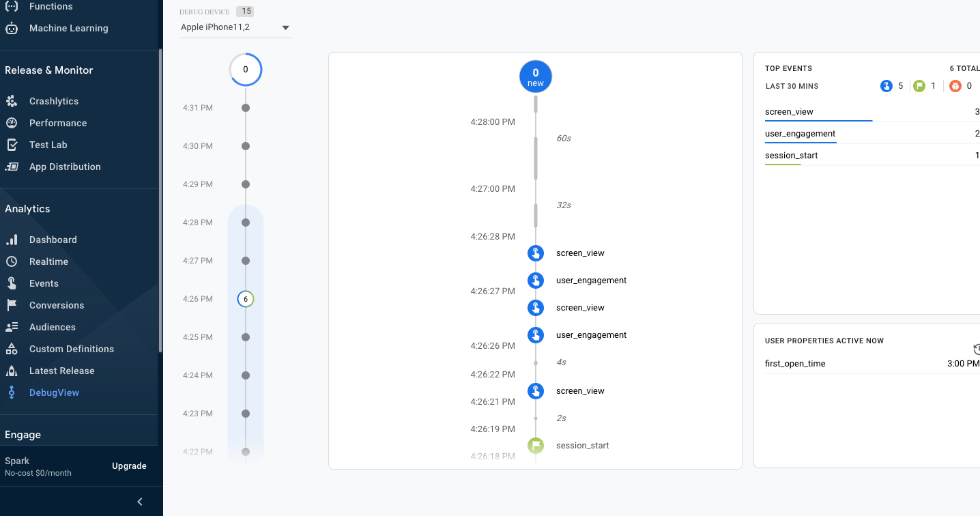Click the 4:31 PM timeline dot
This screenshot has width=980, height=516.
pos(246,108)
